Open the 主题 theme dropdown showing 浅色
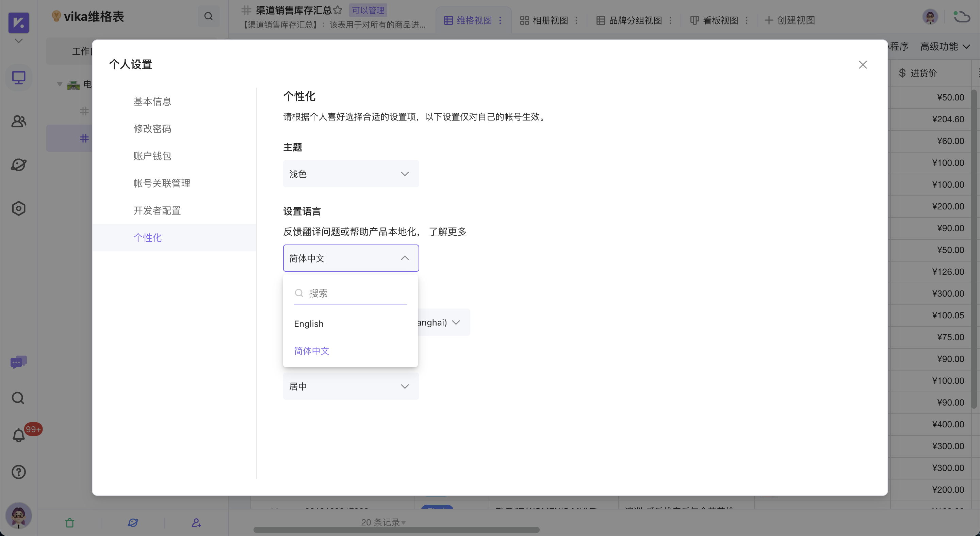The height and width of the screenshot is (536, 980). coord(350,174)
